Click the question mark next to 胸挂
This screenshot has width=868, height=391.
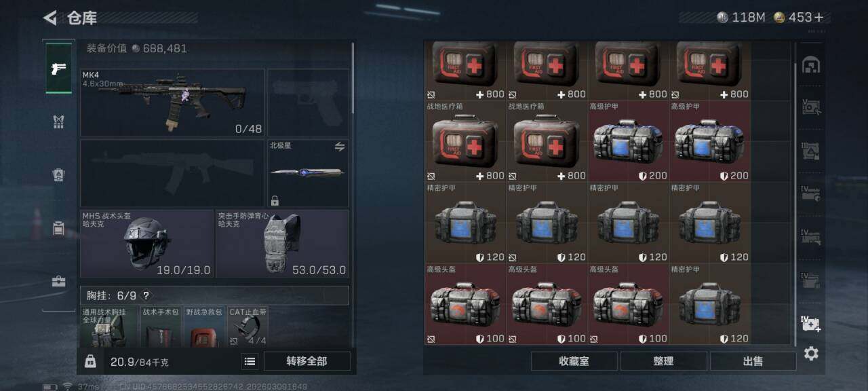146,295
